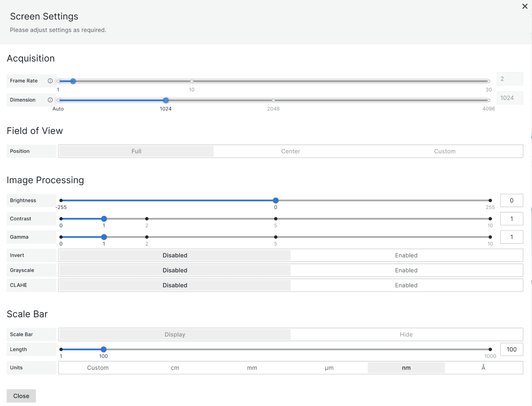Set Gamma slider to the 2 mark

[x=147, y=237]
